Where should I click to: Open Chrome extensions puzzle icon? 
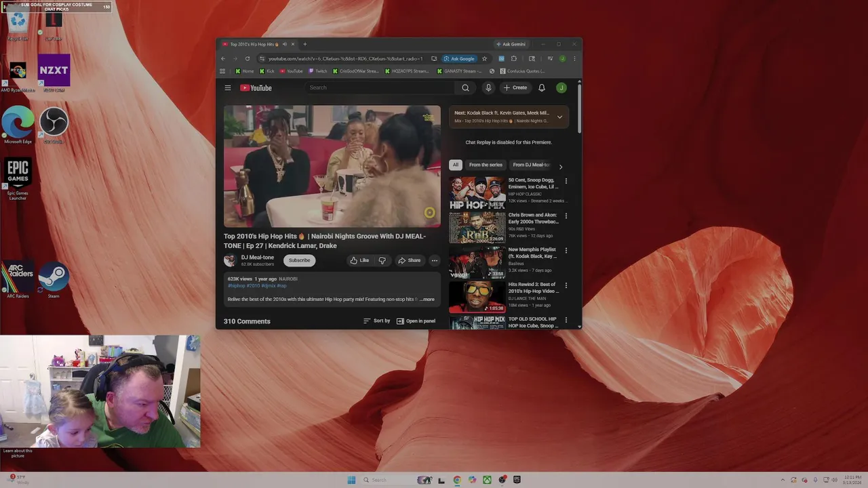pos(514,58)
